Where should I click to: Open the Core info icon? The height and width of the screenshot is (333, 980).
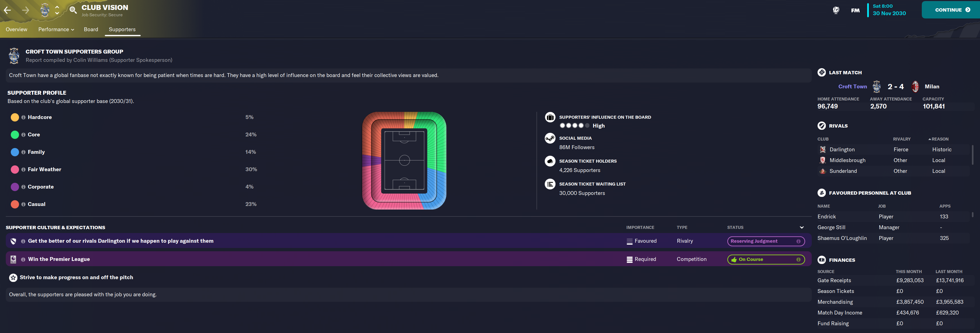coord(24,135)
